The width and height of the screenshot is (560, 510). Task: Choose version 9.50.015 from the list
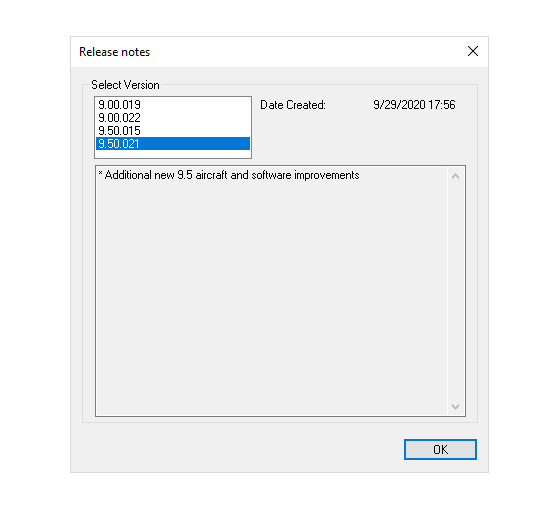pos(173,131)
